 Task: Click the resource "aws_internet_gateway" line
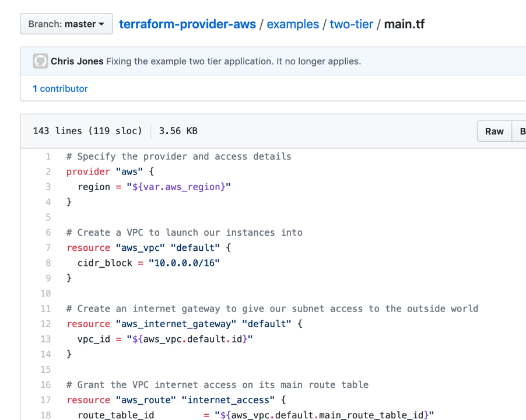[184, 324]
